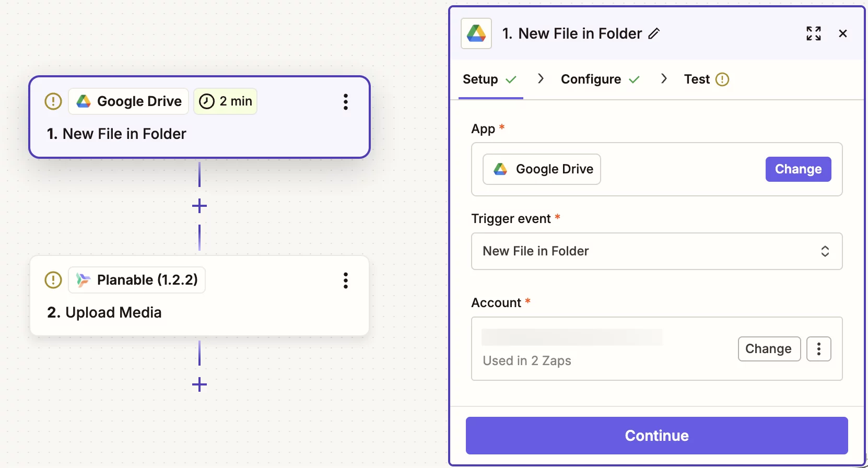The height and width of the screenshot is (468, 868).
Task: Click the Planable (1.2.2) app chip
Action: [137, 280]
